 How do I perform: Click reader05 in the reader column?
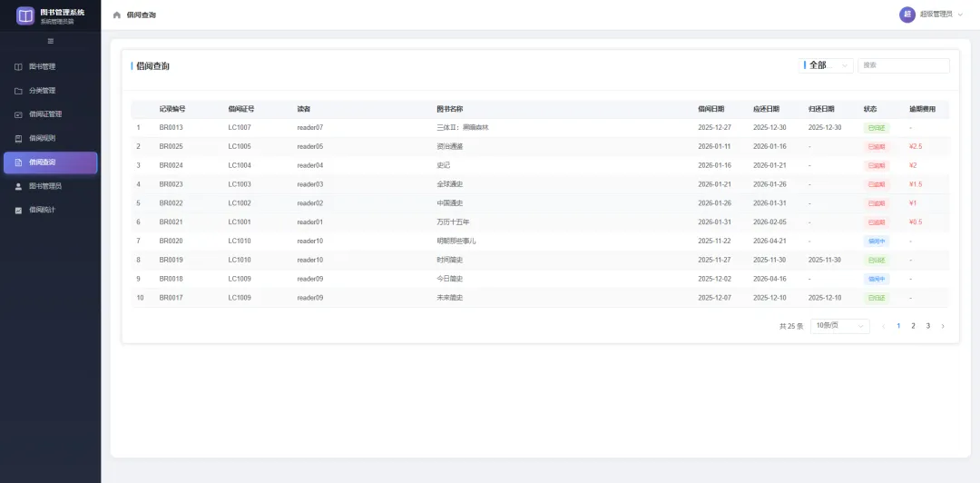click(310, 146)
